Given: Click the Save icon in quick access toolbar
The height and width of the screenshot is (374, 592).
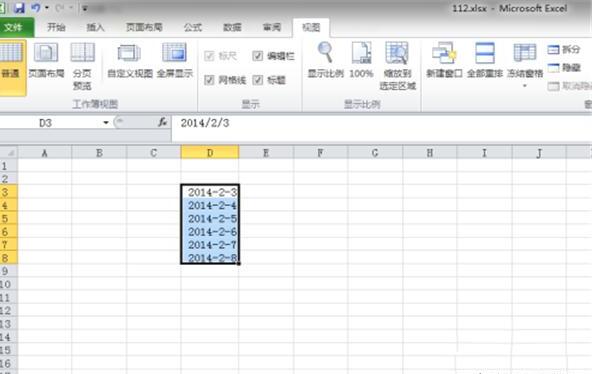Looking at the screenshot, I should (x=19, y=8).
